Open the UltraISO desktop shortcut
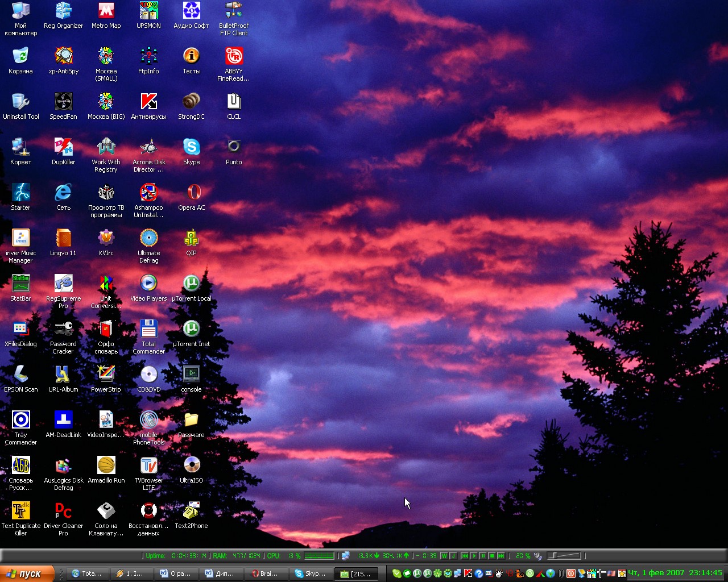Screen dimensions: 728x582 click(191, 466)
